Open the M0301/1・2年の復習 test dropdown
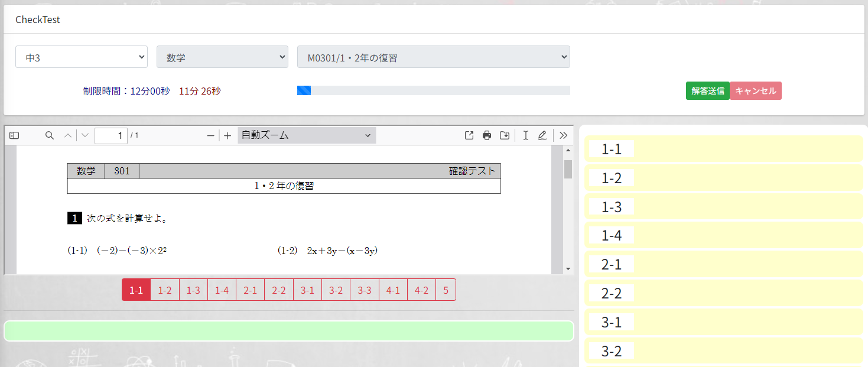Viewport: 868px width, 367px height. [434, 57]
